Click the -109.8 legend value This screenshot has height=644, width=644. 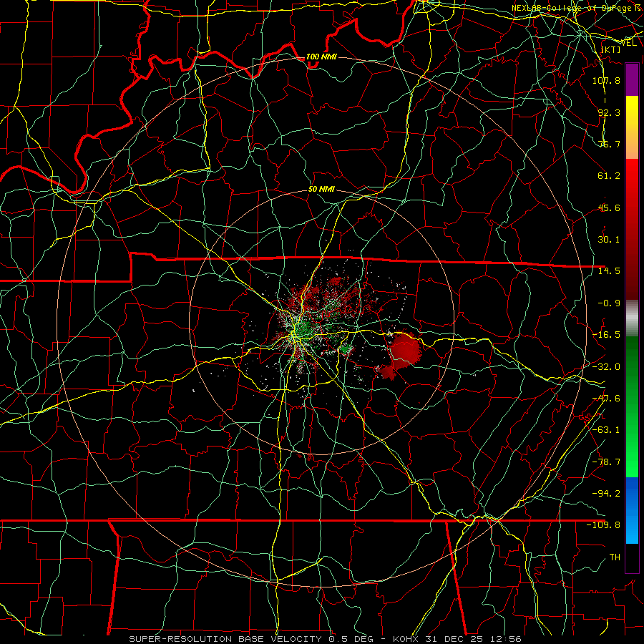click(603, 525)
